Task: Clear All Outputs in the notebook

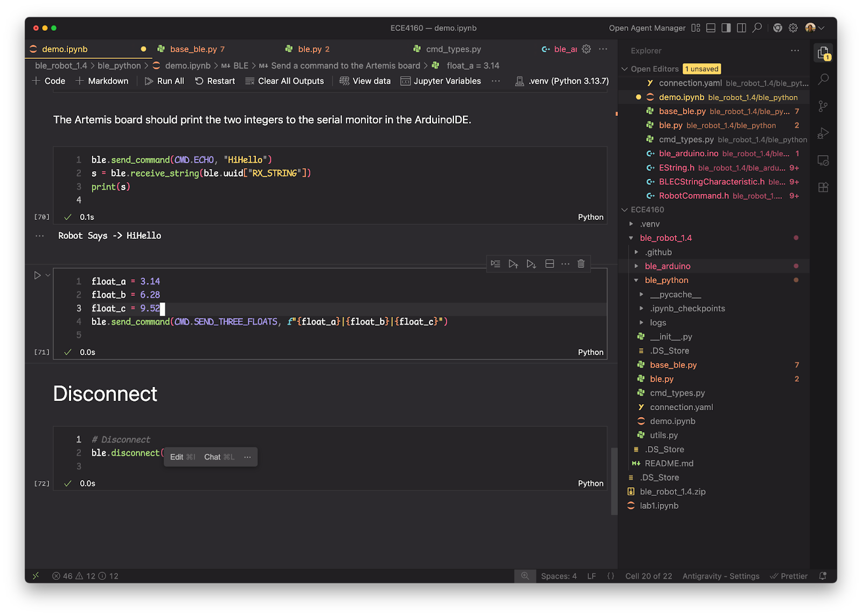Action: tap(285, 81)
